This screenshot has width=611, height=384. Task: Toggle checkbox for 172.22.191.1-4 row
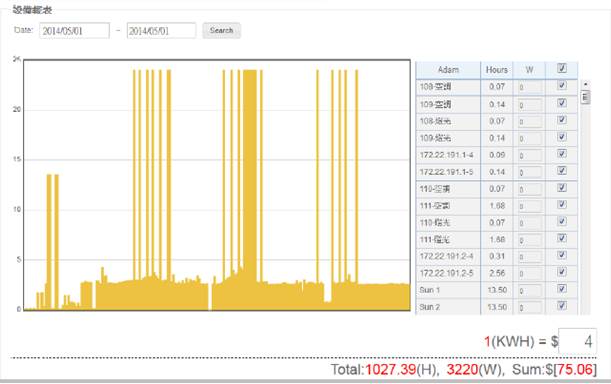click(x=562, y=154)
